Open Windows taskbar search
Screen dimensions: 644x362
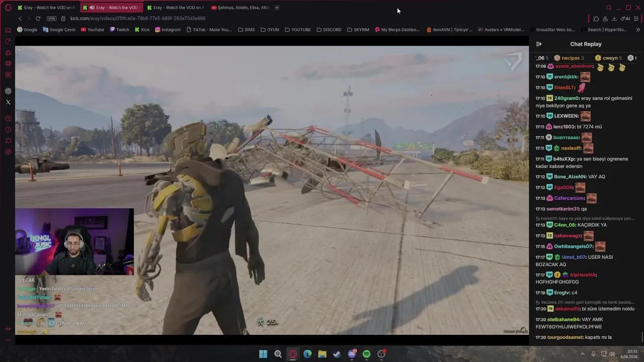pyautogui.click(x=278, y=354)
